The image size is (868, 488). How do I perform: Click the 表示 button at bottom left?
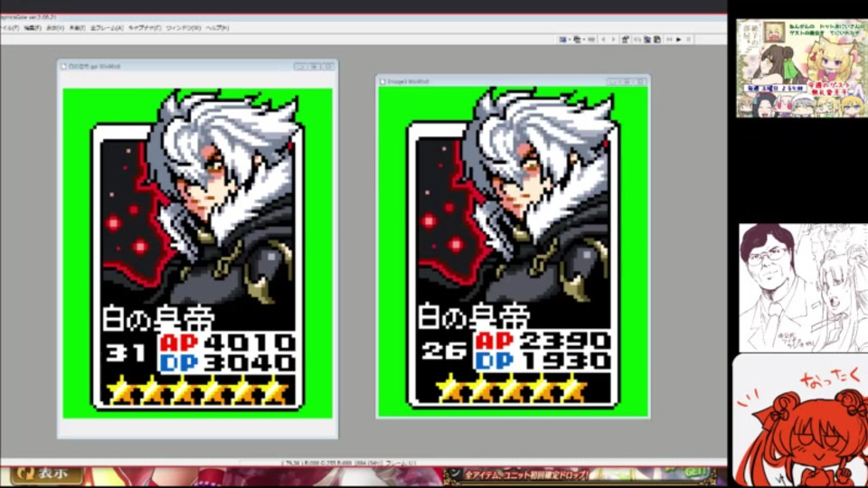tap(46, 474)
